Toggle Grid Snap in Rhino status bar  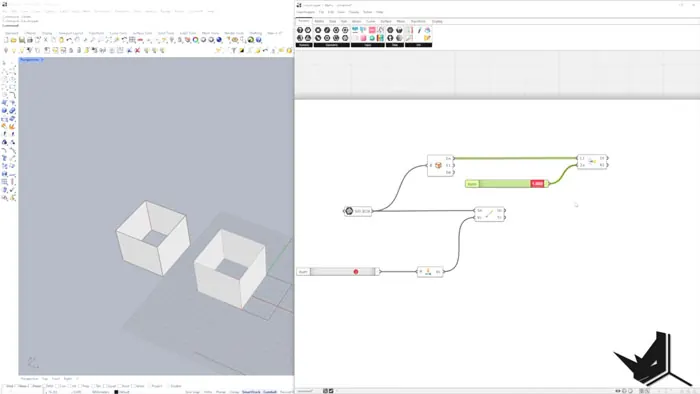pyautogui.click(x=192, y=392)
